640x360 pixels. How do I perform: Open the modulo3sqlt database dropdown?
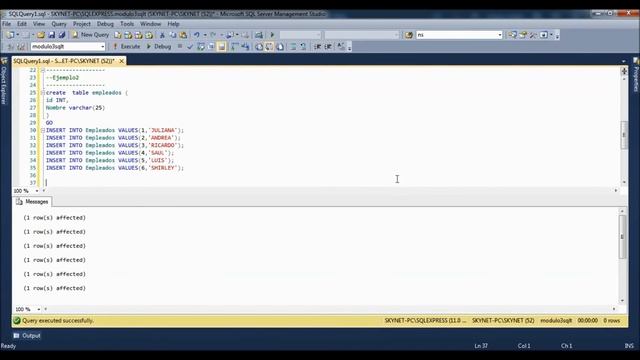click(x=102, y=47)
